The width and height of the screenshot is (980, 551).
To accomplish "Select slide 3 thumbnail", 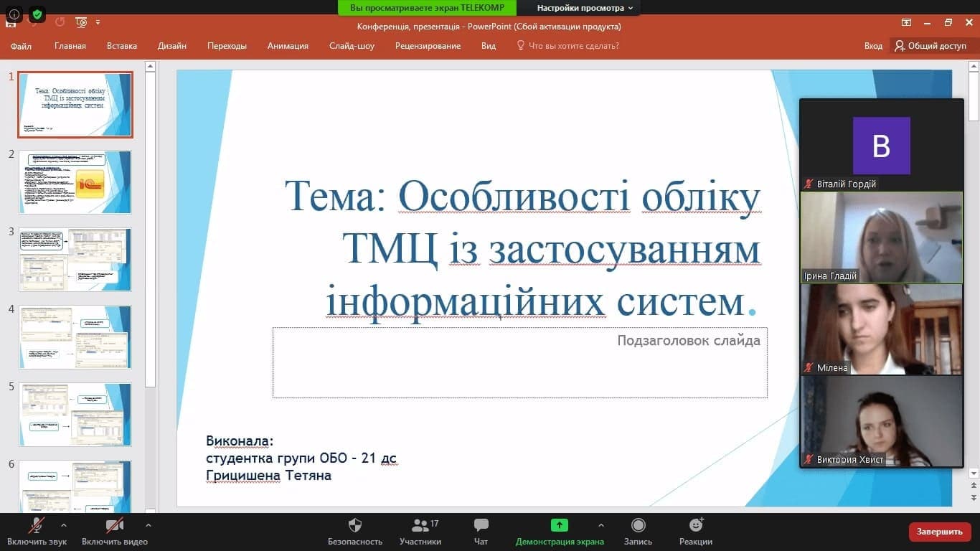I will click(x=75, y=259).
